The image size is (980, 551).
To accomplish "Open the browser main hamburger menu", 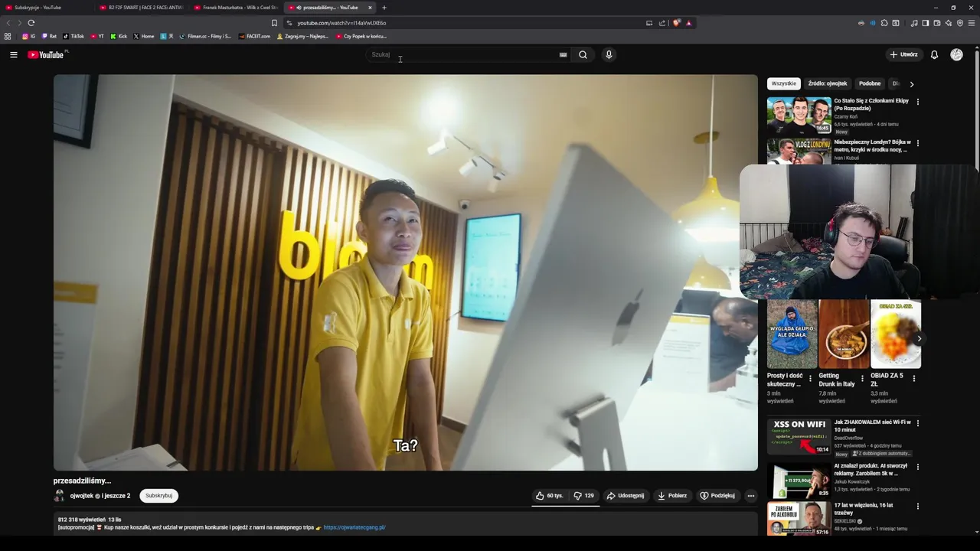I will coord(972,23).
